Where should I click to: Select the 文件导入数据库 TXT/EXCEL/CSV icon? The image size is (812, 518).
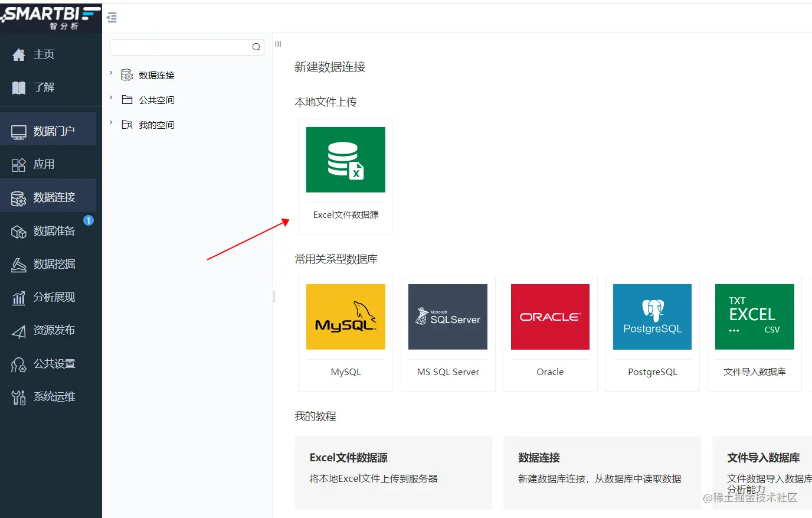[x=754, y=317]
